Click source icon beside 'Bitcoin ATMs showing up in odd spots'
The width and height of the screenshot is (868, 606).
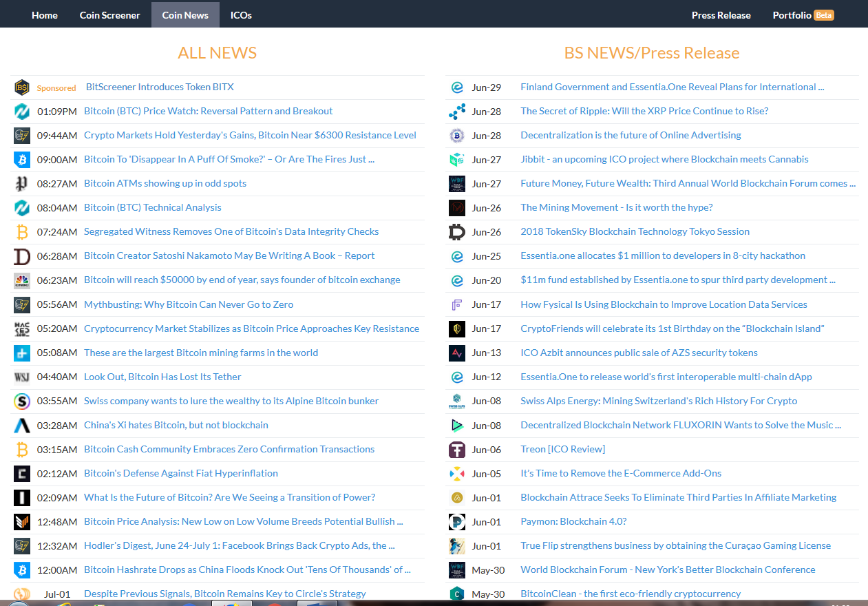(22, 184)
